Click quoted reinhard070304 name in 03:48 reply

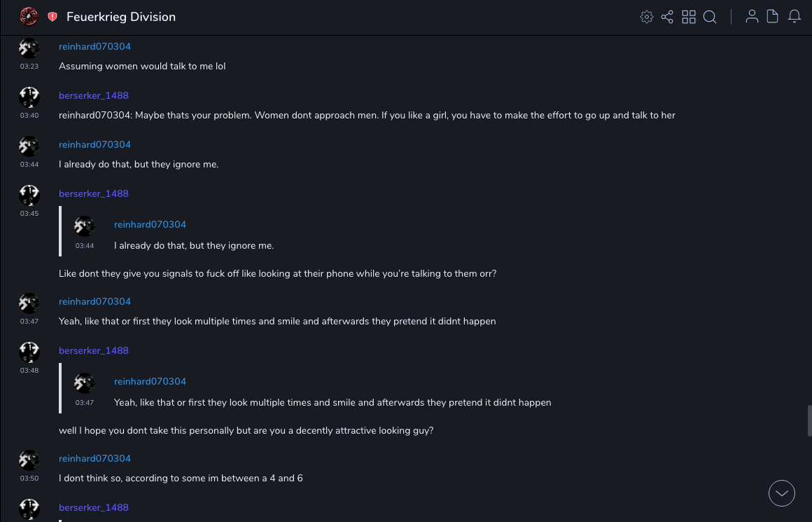(x=150, y=382)
